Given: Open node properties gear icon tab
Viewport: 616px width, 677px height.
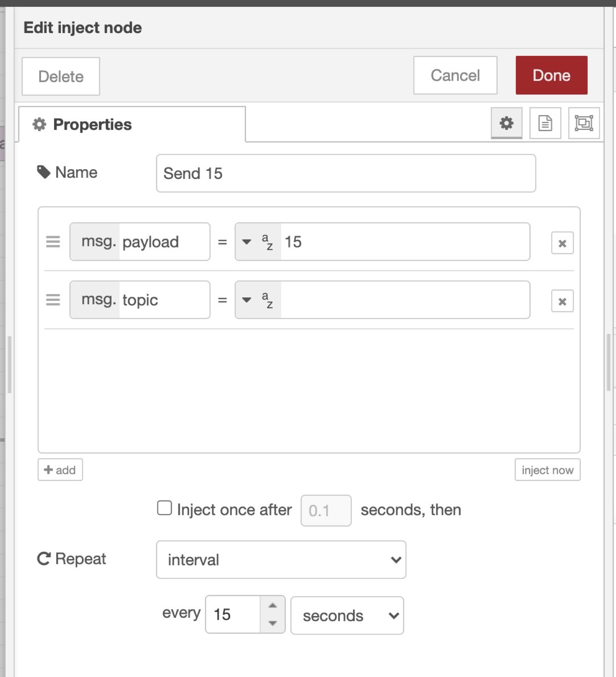Looking at the screenshot, I should coord(506,123).
